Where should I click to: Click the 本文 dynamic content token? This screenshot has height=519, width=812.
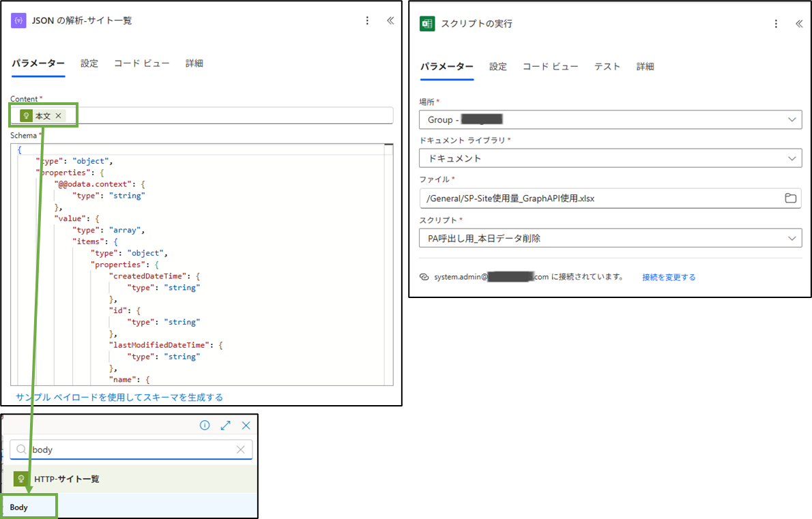click(x=42, y=116)
